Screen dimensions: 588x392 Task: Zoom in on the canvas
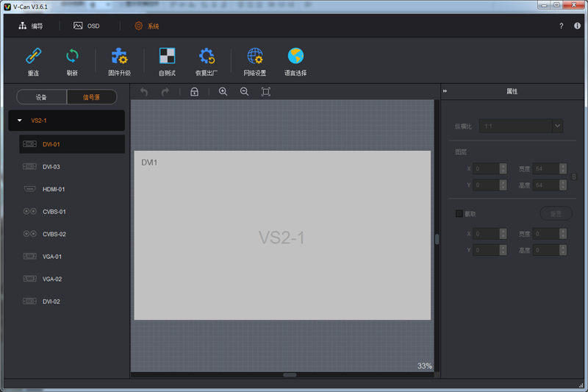pos(223,92)
